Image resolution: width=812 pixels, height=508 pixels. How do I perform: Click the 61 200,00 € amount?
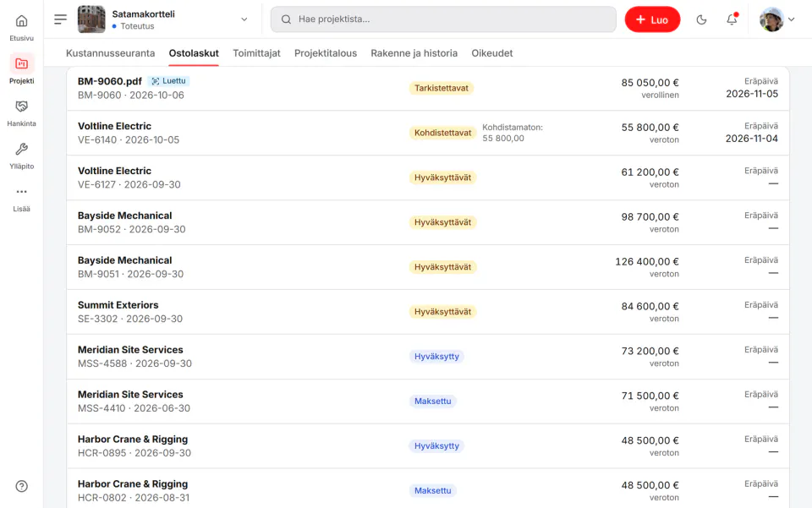point(650,172)
